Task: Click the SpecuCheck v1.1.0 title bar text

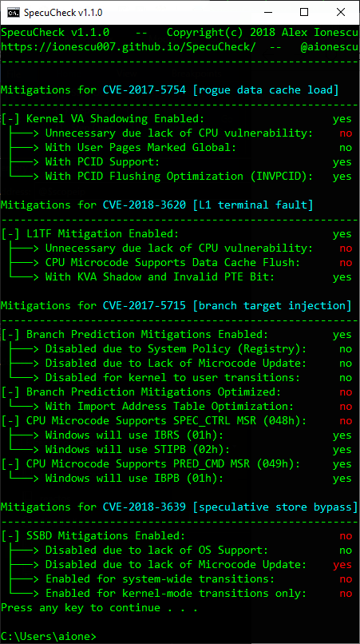Action: coord(63,13)
